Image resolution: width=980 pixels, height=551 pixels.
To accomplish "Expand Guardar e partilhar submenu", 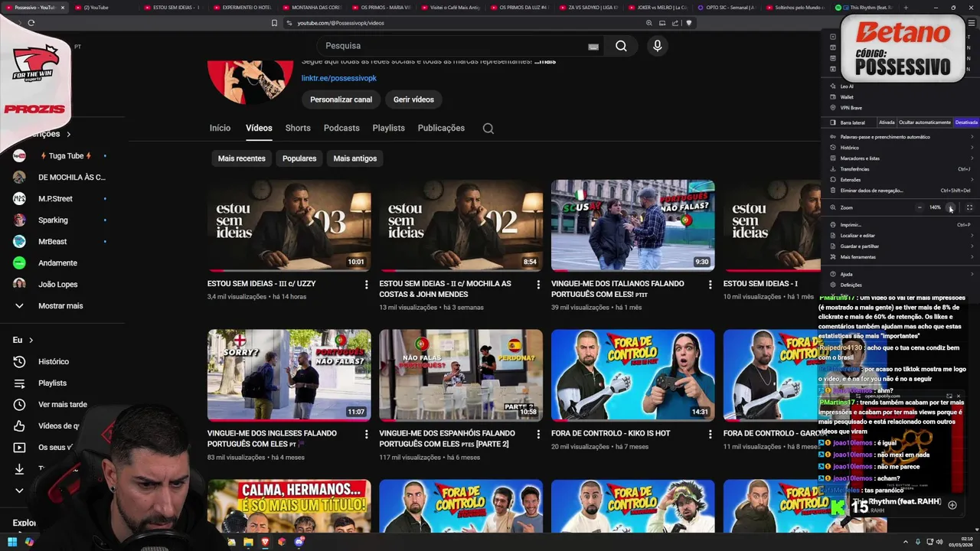I will tap(901, 246).
